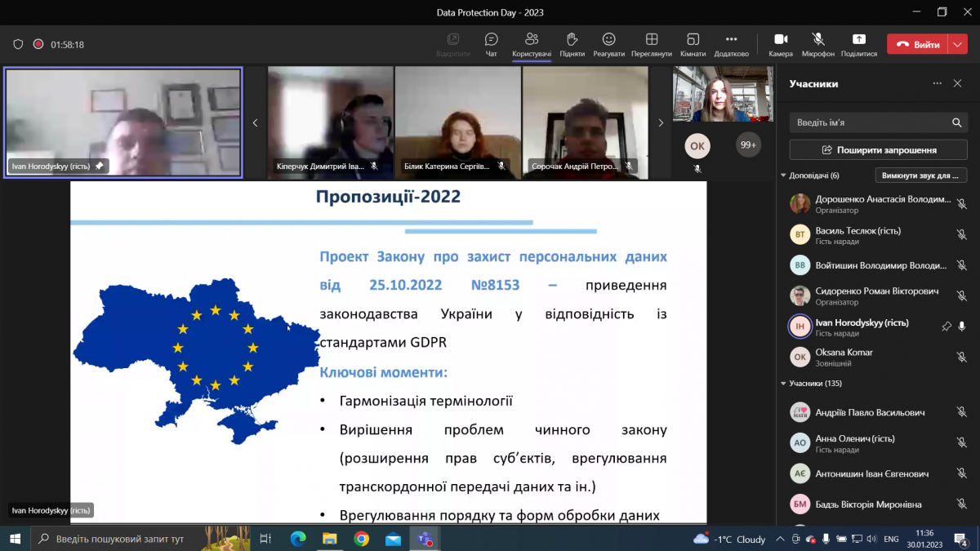Select Дорошенко Анастасія in participants list
Screen dimensions: 980x551
879,204
